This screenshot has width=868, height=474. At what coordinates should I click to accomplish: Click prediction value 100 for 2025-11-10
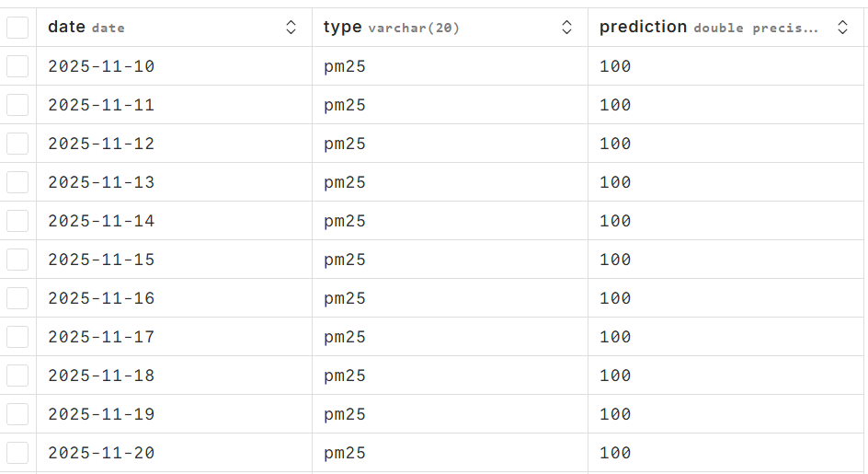(x=615, y=66)
